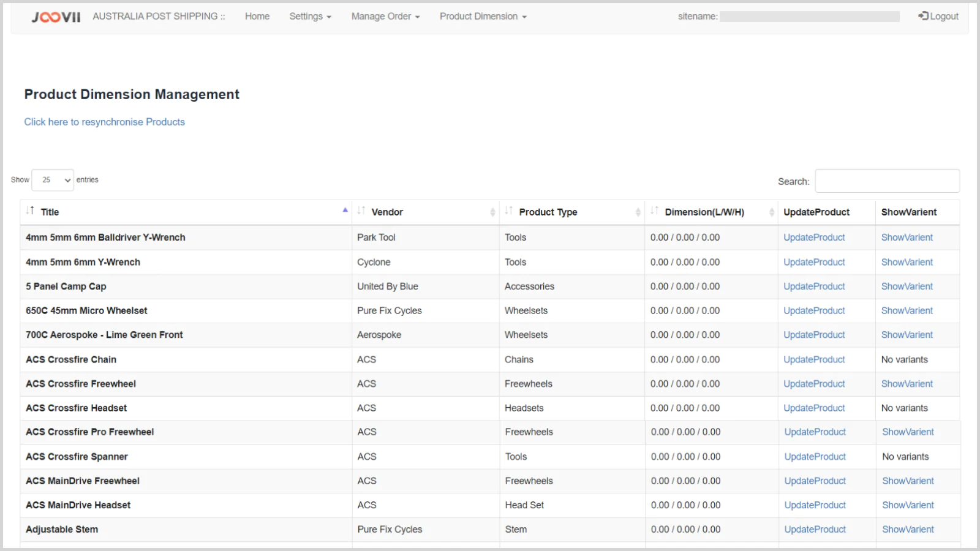Image resolution: width=980 pixels, height=551 pixels.
Task: Sort by Vendor column header
Action: [x=387, y=212]
